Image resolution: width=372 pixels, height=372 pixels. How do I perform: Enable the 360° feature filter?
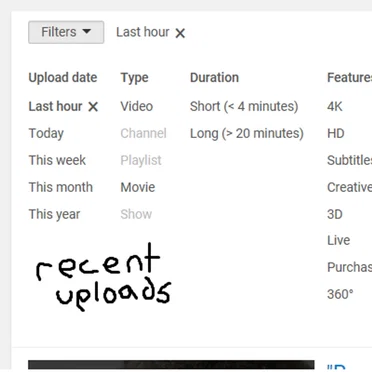coord(340,294)
